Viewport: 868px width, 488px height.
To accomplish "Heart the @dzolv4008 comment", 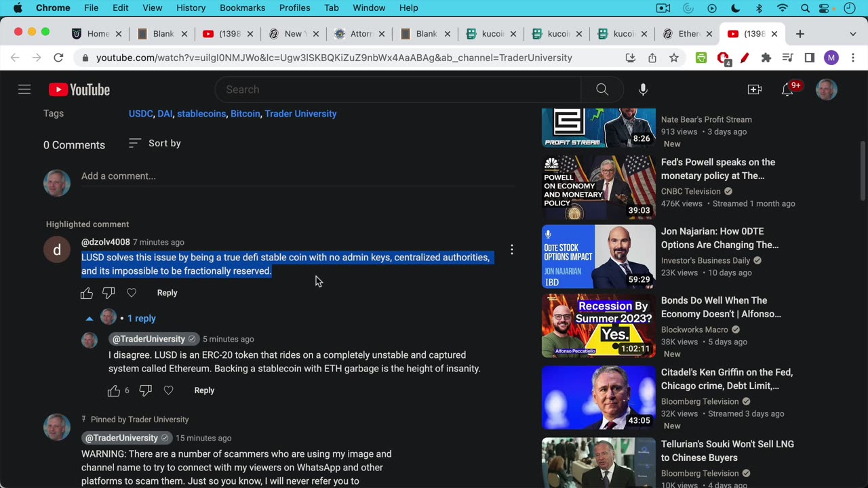I will (x=132, y=293).
